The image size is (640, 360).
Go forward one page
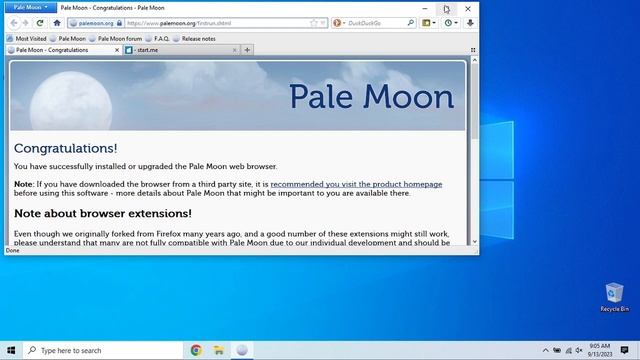(x=25, y=23)
